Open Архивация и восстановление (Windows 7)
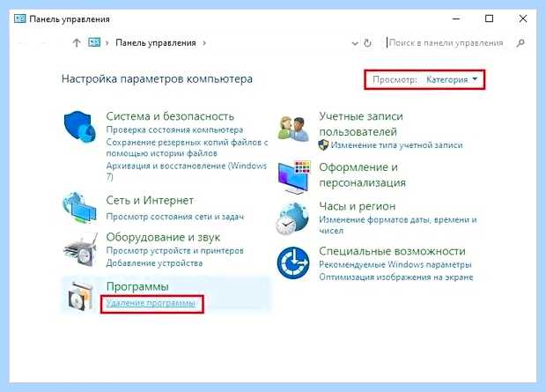 [x=187, y=171]
